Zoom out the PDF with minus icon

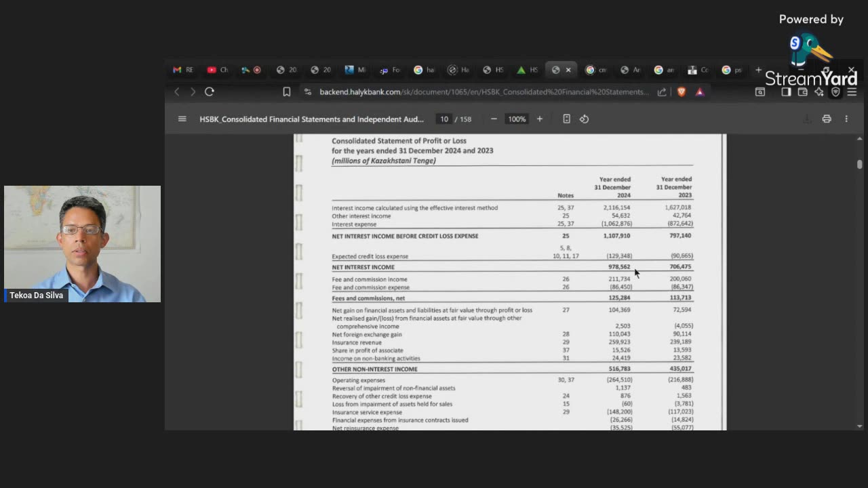494,119
